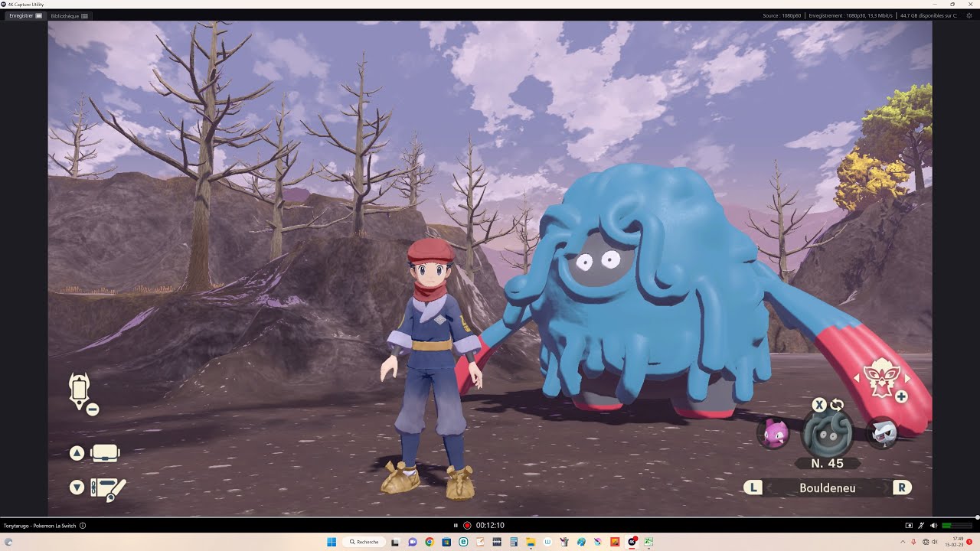Open Task View from the taskbar
This screenshot has height=551, width=980.
[395, 542]
